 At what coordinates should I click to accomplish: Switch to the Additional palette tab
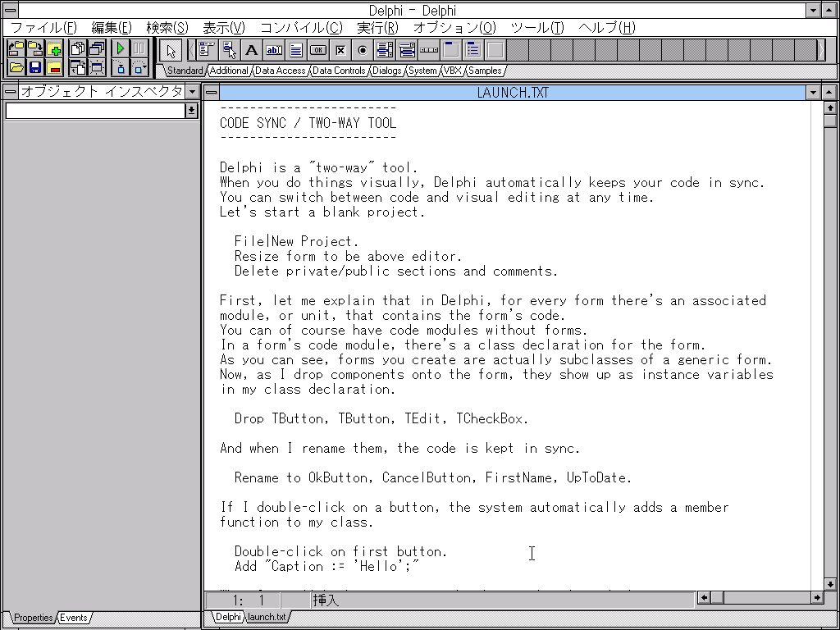pyautogui.click(x=230, y=71)
